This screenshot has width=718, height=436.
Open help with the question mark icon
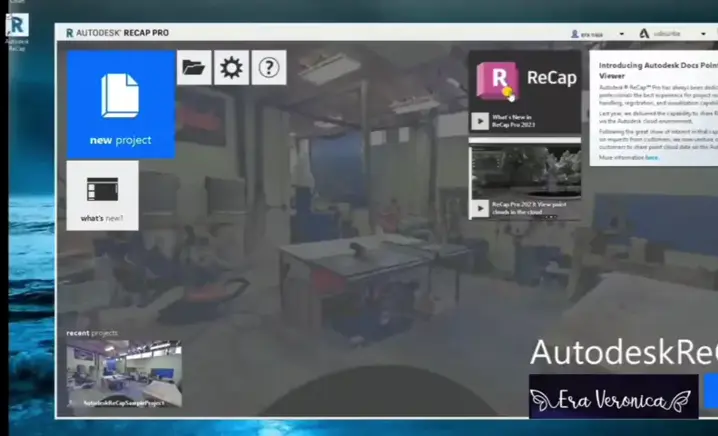point(268,68)
